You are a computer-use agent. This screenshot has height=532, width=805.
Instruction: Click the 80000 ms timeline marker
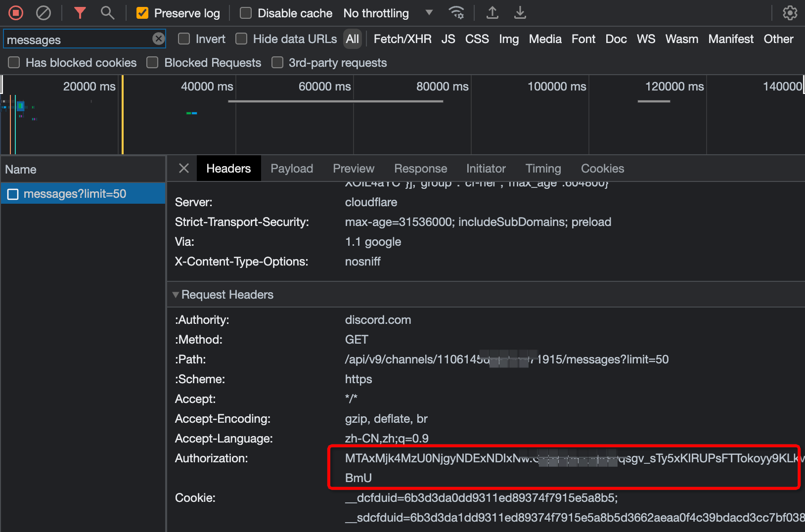tap(442, 87)
